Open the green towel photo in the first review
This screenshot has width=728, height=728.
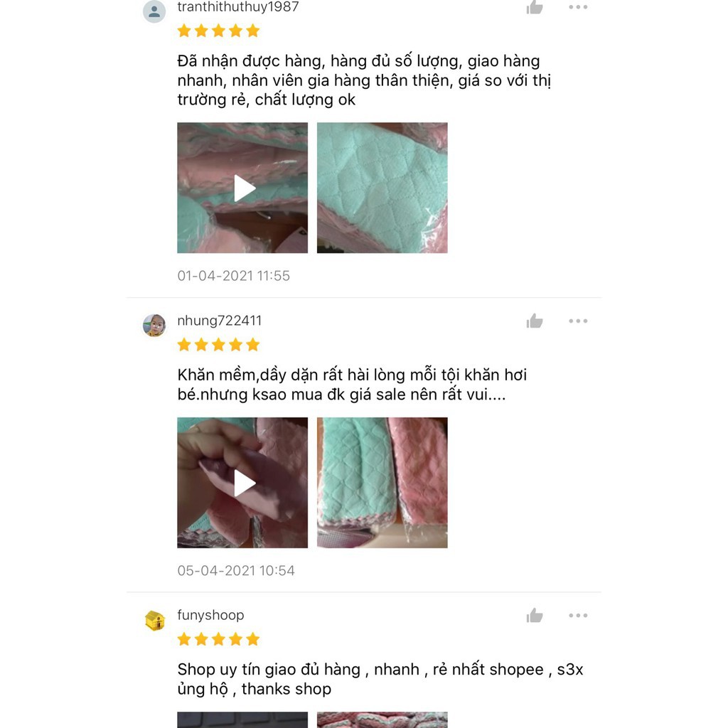pos(382,188)
